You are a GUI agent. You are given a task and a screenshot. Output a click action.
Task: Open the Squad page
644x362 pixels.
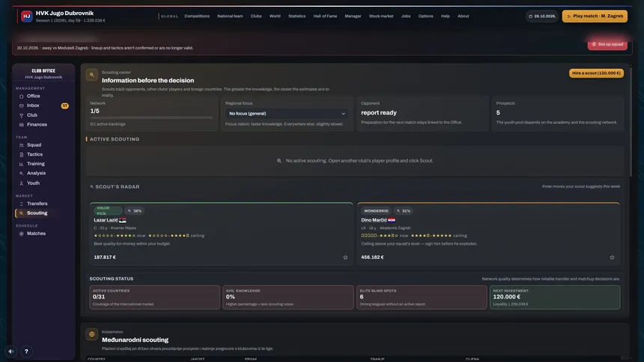click(34, 145)
